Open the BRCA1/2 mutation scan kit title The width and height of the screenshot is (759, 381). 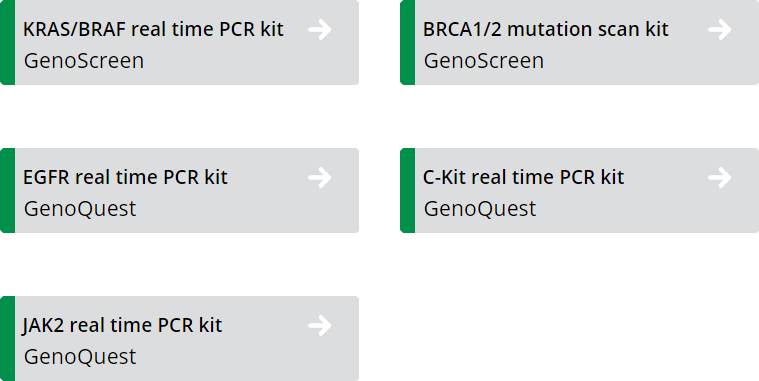546,30
